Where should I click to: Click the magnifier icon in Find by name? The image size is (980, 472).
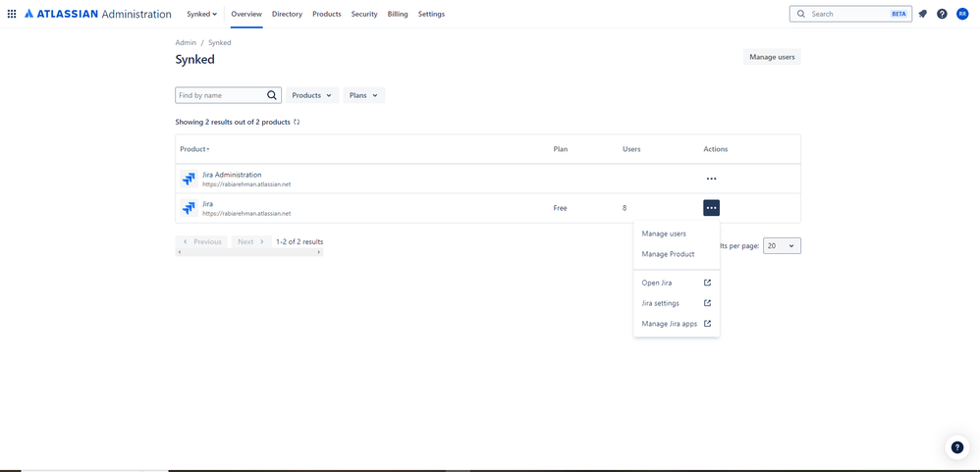tap(272, 95)
